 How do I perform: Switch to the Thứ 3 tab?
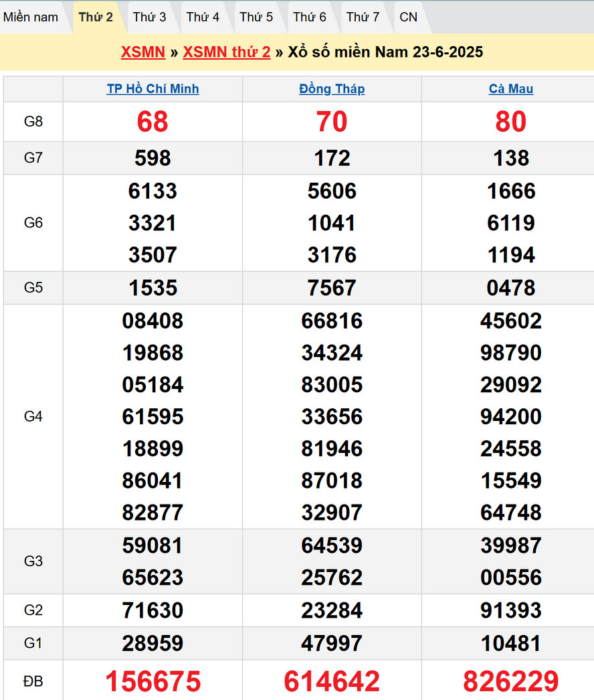(149, 17)
